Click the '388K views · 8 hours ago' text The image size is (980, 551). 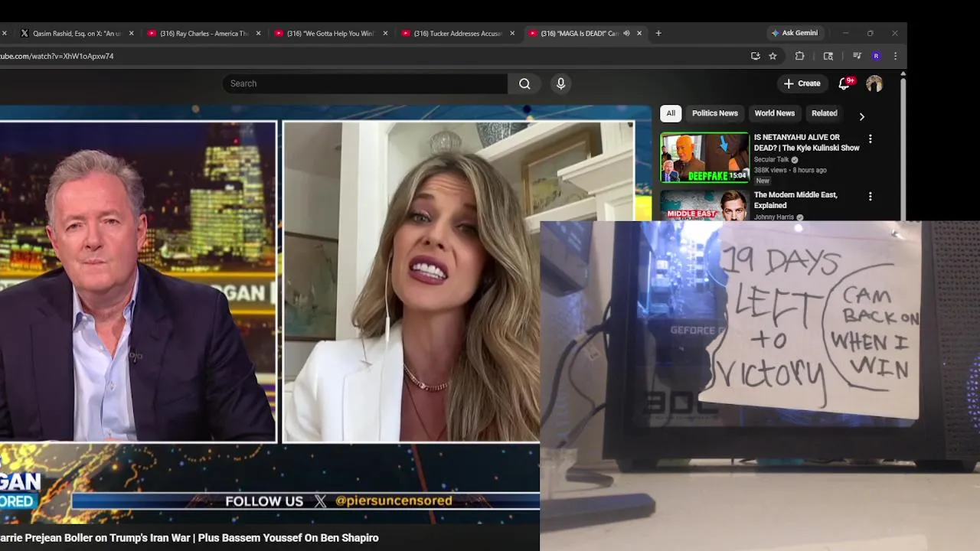click(x=790, y=170)
